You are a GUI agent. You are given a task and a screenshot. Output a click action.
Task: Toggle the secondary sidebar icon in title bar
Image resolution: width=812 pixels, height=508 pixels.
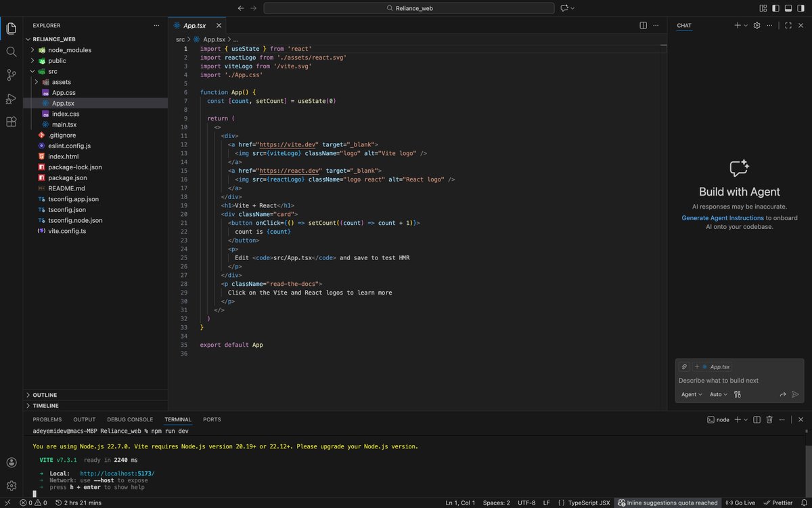point(800,7)
